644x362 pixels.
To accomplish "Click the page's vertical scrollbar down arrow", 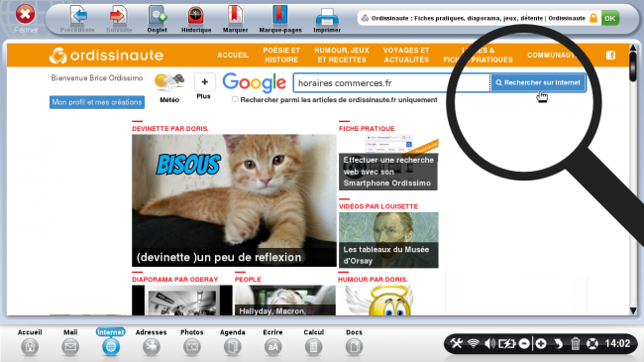I will click(x=633, y=310).
